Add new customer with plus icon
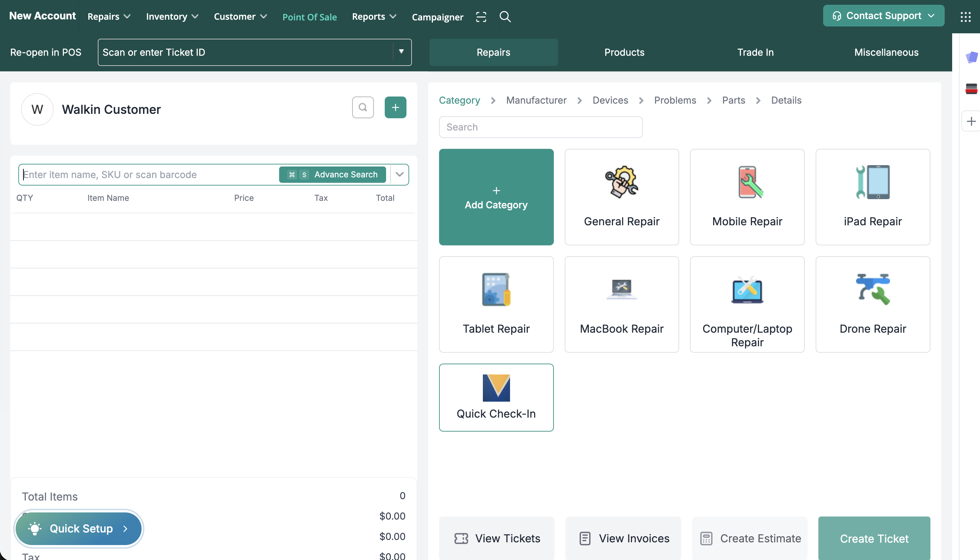The height and width of the screenshot is (560, 980). coord(395,107)
